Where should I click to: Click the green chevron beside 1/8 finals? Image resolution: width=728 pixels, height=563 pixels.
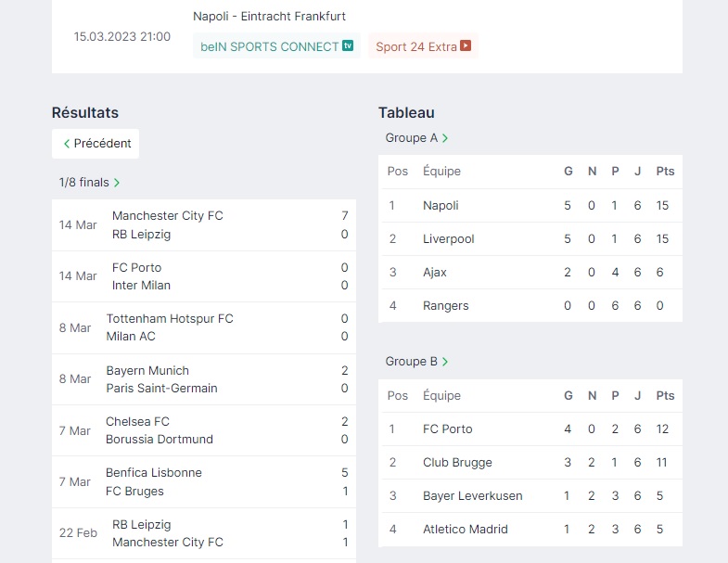pyautogui.click(x=117, y=183)
